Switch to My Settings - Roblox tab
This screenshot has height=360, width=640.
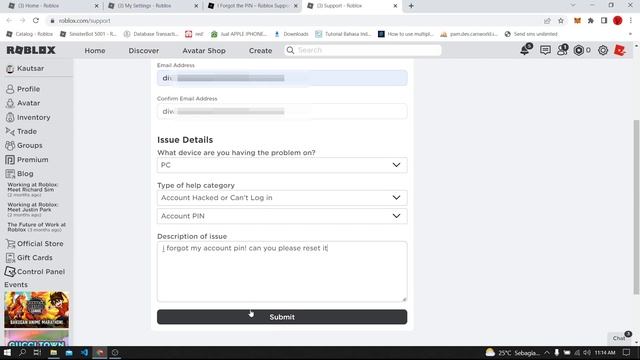(153, 6)
